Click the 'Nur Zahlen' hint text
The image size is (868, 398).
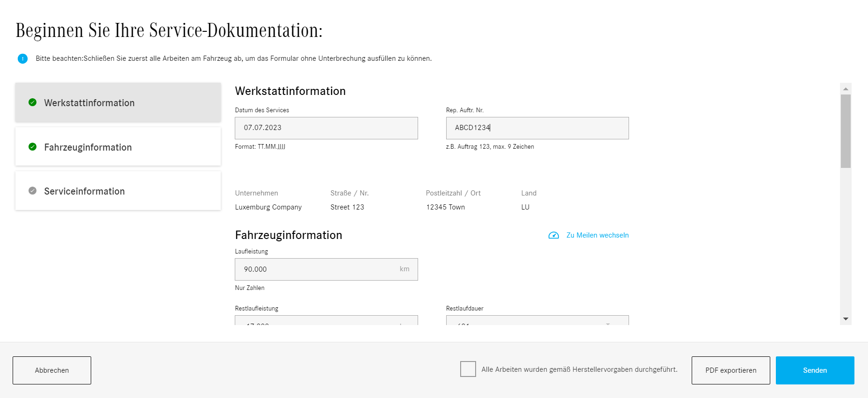(250, 288)
